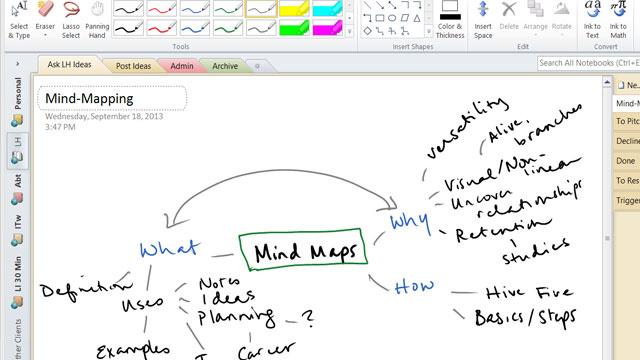
Task: Activate the Select & Type tool
Action: click(x=19, y=20)
